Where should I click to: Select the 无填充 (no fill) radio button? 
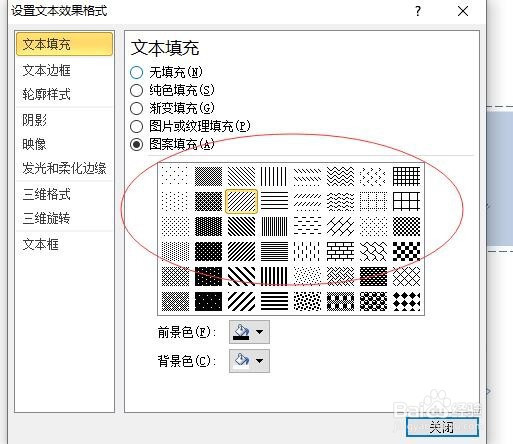[136, 72]
